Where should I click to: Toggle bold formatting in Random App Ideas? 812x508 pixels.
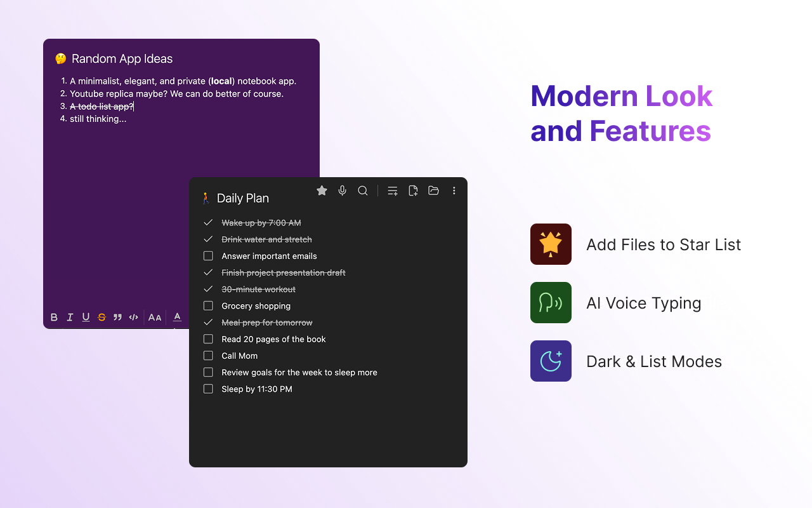(54, 317)
